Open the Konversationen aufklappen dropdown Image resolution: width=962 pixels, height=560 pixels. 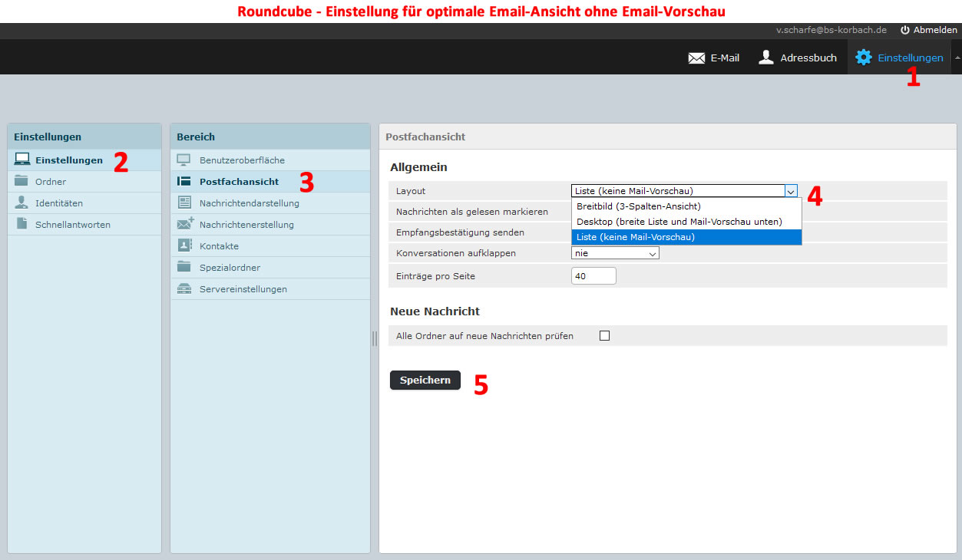click(615, 252)
